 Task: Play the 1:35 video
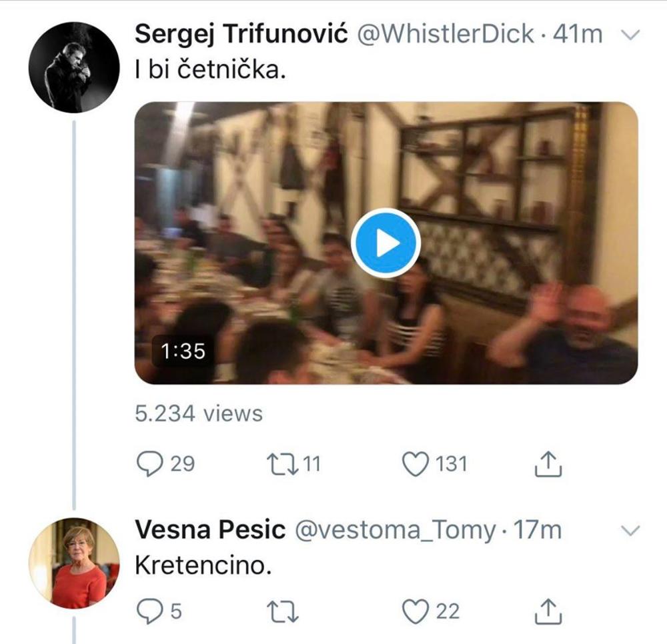386,243
